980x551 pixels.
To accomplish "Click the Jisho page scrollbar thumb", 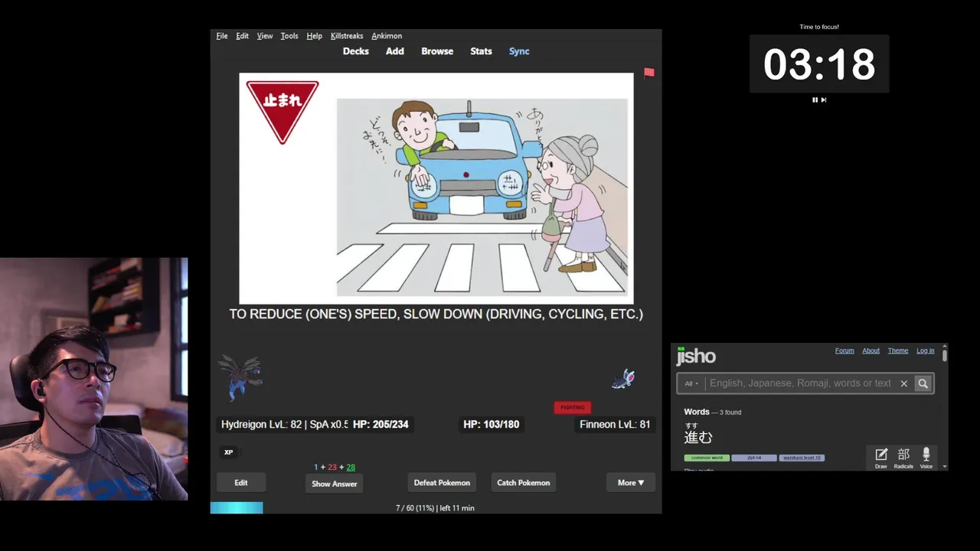I will (x=945, y=355).
